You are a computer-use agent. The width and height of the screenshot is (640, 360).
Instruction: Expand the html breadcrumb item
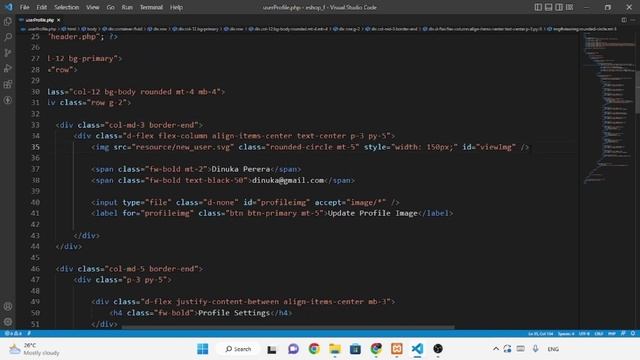(x=69, y=29)
